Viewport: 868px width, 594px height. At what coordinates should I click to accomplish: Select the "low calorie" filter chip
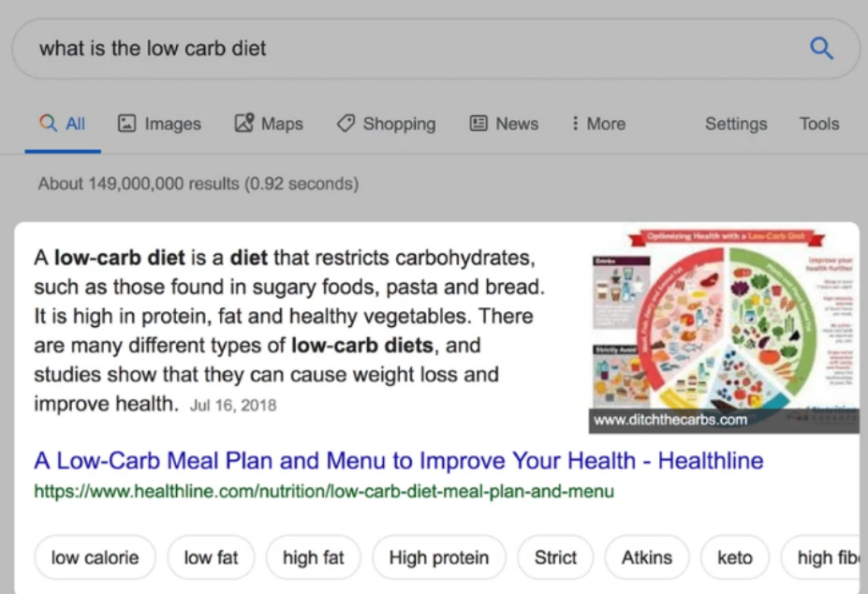click(x=95, y=558)
